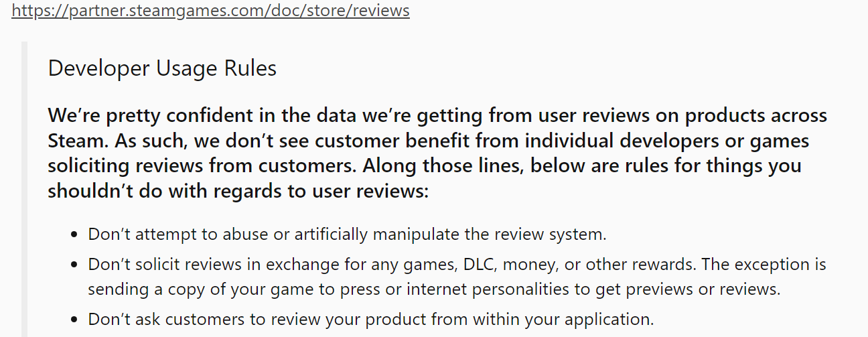Click the bullet about soliciting reviews for rewards
868x337 pixels.
pyautogui.click(x=457, y=265)
